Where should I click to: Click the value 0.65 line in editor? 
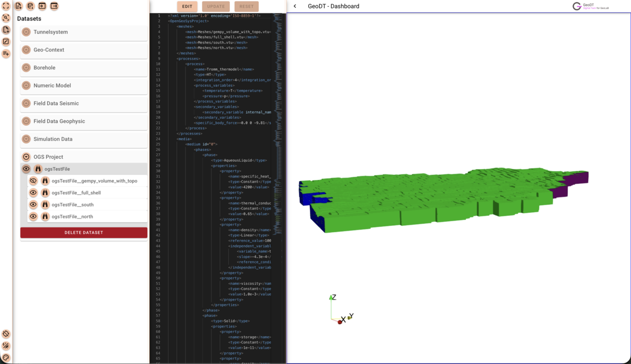[x=248, y=214]
